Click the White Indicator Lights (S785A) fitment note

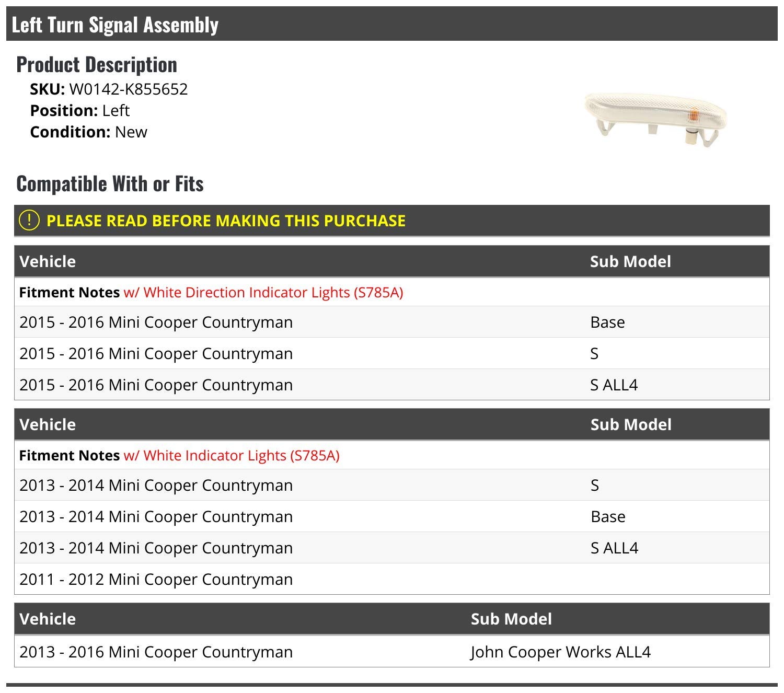232,455
